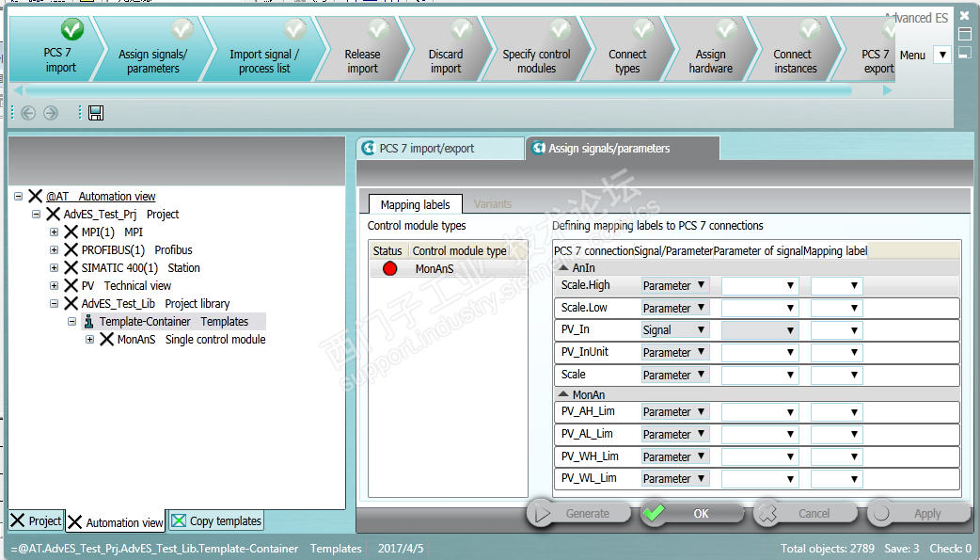
Task: Click the back navigation arrow icon
Action: (x=28, y=113)
